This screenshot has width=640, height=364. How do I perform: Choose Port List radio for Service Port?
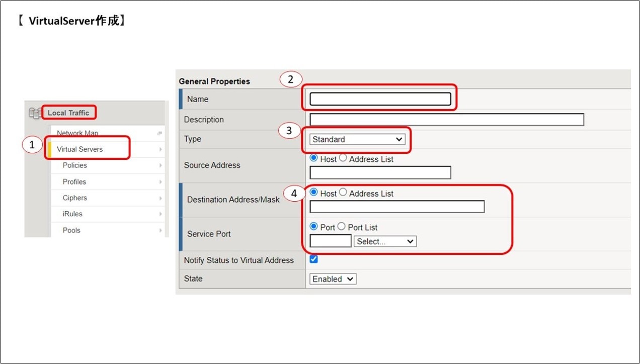click(x=342, y=227)
